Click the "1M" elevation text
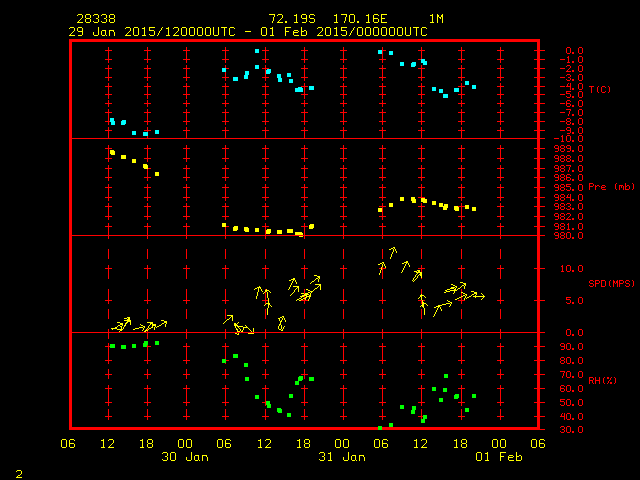Screen dimensions: 640x480 coord(436,19)
